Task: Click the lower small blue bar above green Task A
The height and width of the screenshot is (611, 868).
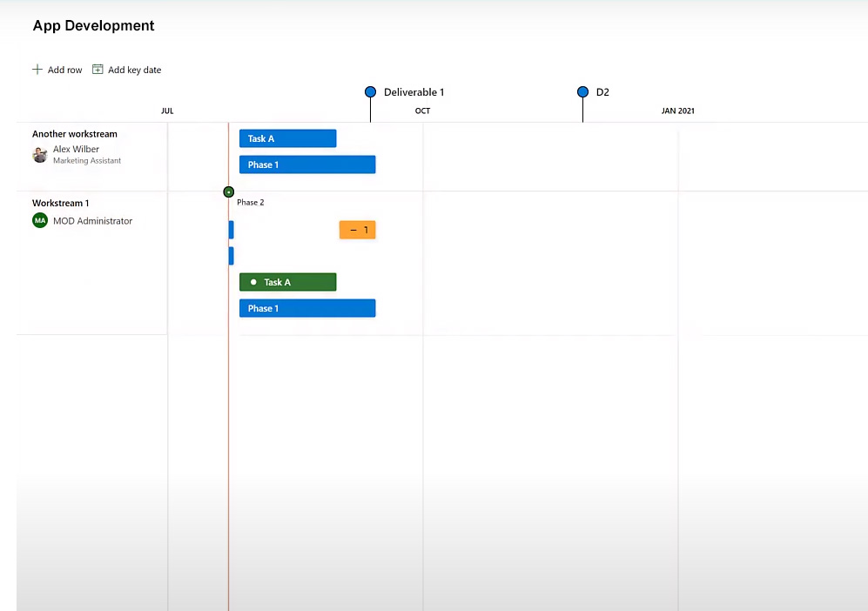Action: 231,256
